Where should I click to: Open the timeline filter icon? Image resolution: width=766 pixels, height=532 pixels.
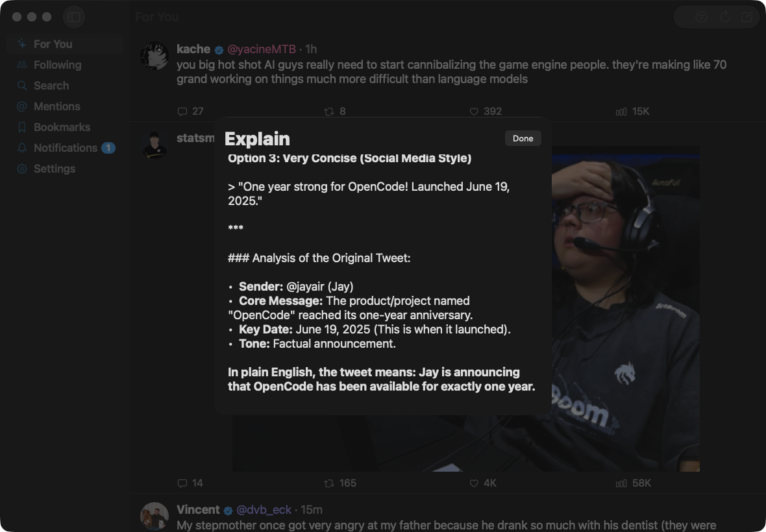tap(701, 17)
